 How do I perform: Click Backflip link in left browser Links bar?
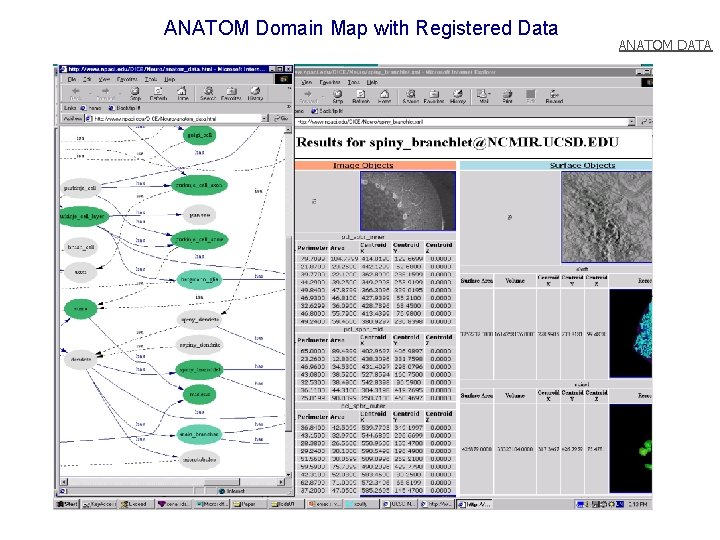[x=124, y=108]
